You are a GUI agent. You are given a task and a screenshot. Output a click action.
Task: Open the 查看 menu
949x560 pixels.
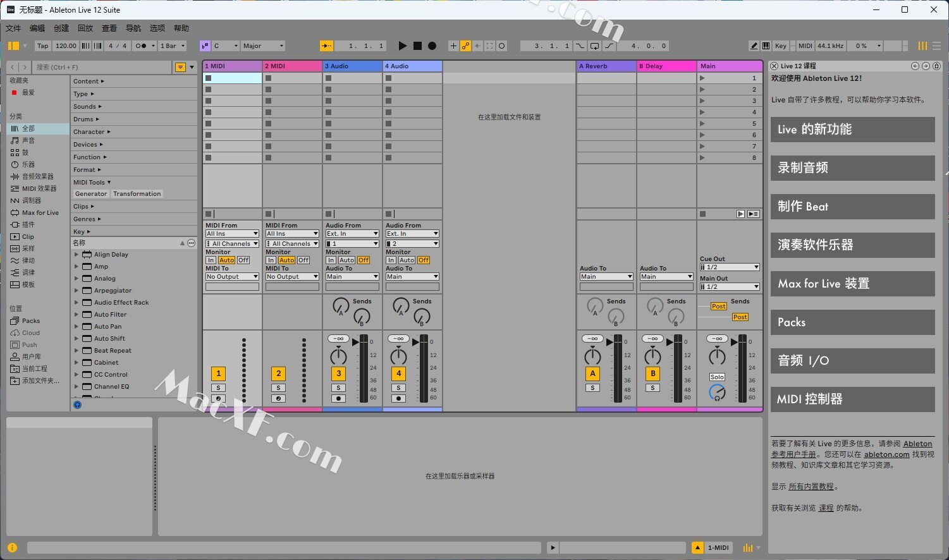point(109,28)
